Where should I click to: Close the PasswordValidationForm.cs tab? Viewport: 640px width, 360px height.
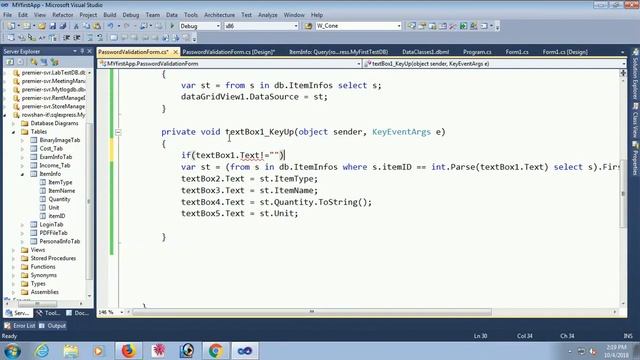[x=176, y=52]
